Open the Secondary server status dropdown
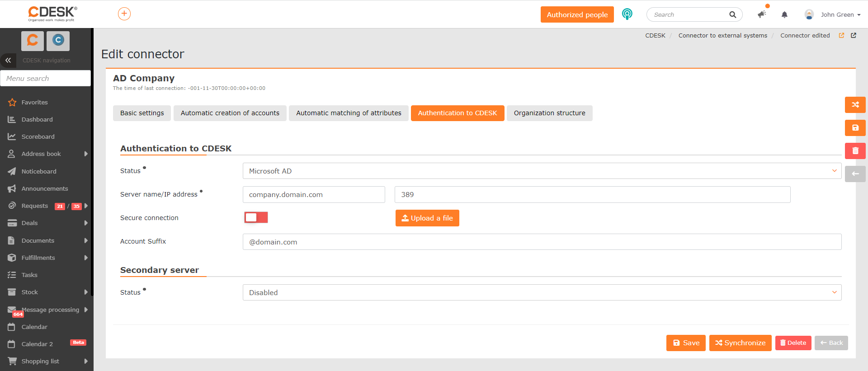Image resolution: width=868 pixels, height=371 pixels. (542, 292)
